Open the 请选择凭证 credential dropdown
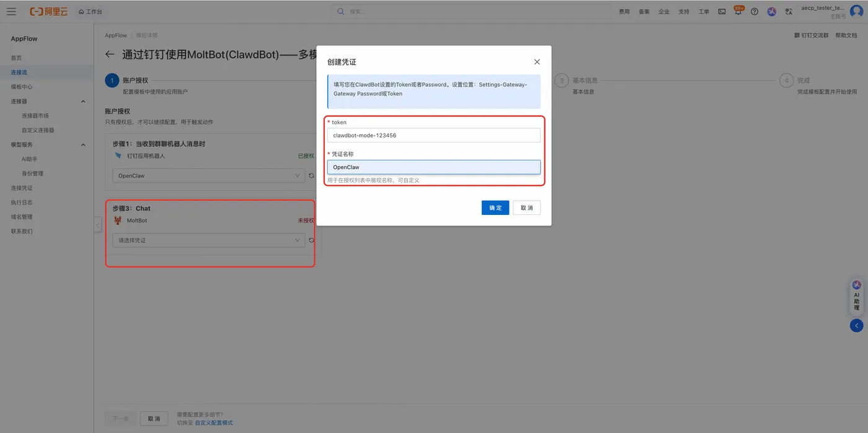Screen dimensions: 868x433 click(208, 240)
